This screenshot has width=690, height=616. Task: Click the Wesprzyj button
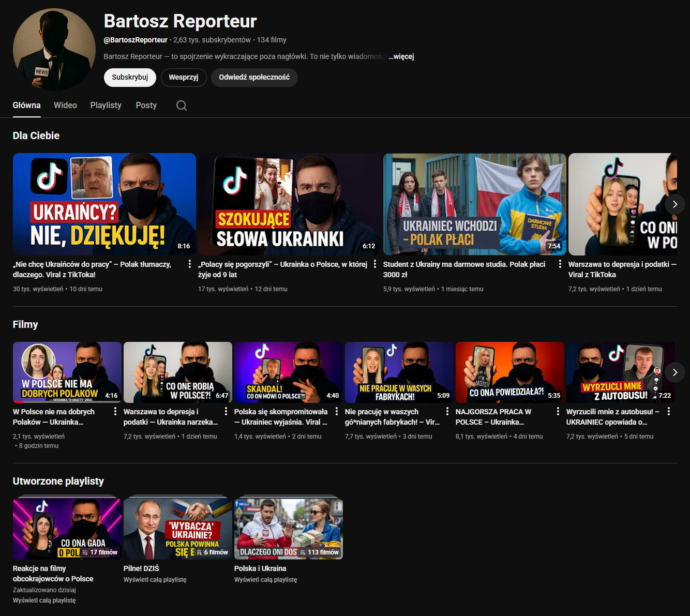coord(184,77)
